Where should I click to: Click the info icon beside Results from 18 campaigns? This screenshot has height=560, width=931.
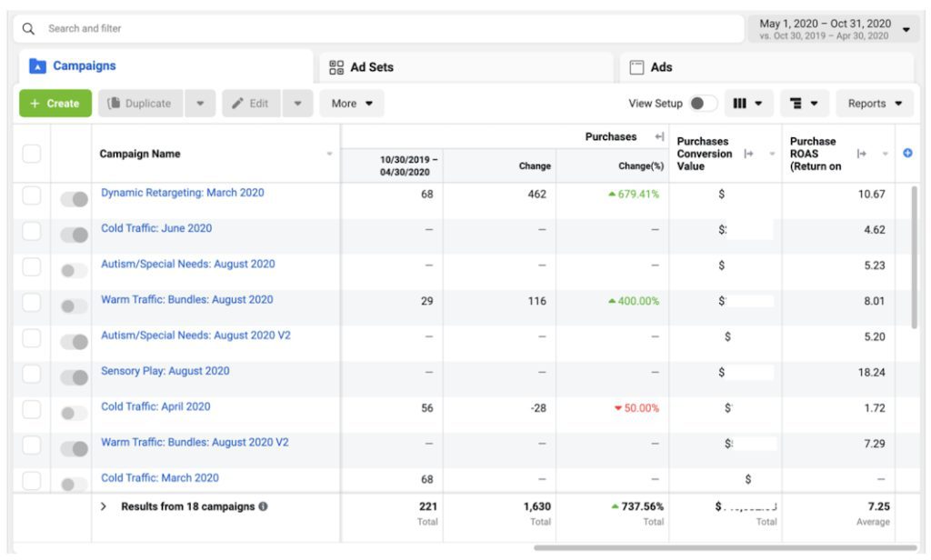263,507
